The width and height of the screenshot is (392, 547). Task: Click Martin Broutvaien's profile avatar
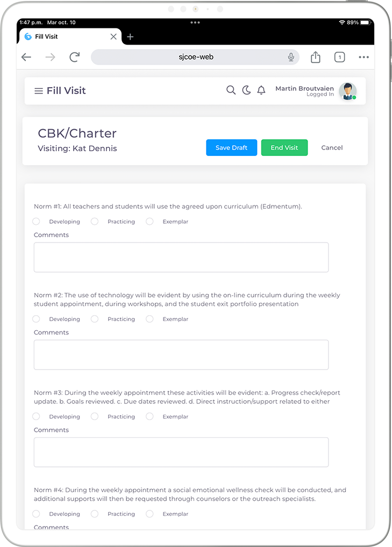pyautogui.click(x=347, y=91)
